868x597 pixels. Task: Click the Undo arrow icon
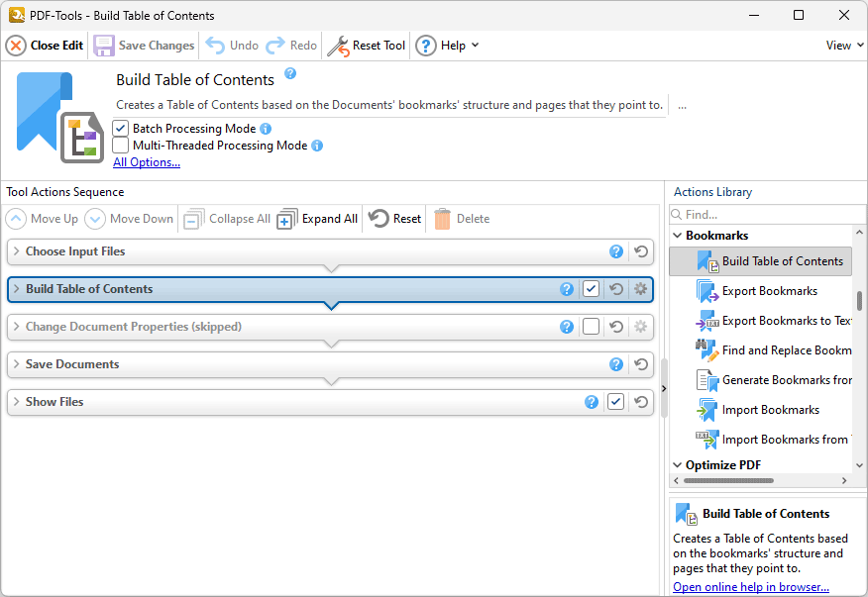pos(215,46)
